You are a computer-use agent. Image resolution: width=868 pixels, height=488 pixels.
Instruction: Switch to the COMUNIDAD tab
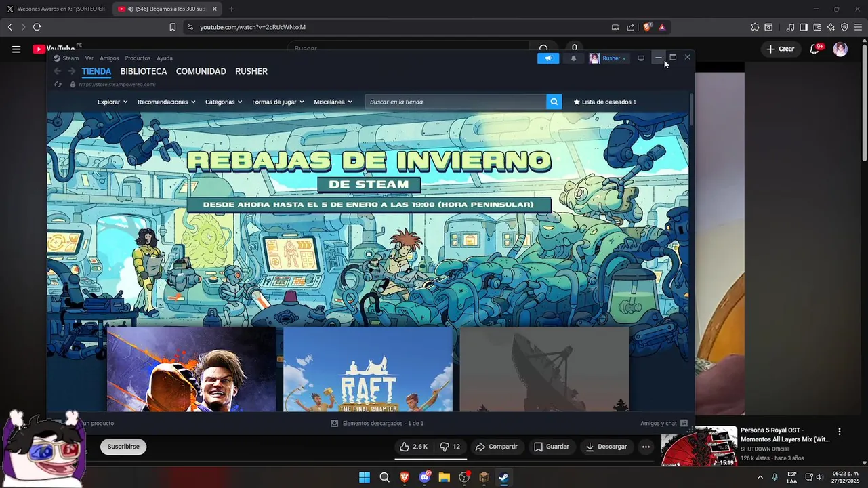(x=201, y=71)
